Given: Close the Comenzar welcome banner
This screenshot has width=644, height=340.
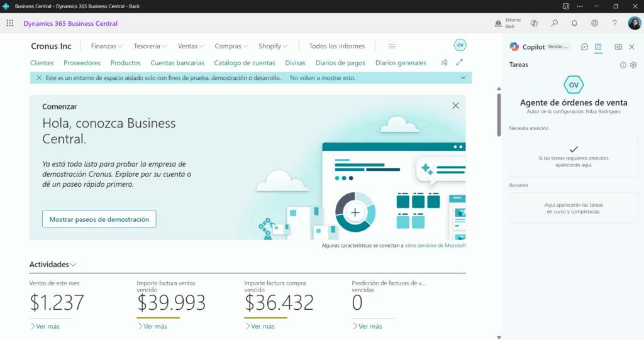Looking at the screenshot, I should point(455,106).
